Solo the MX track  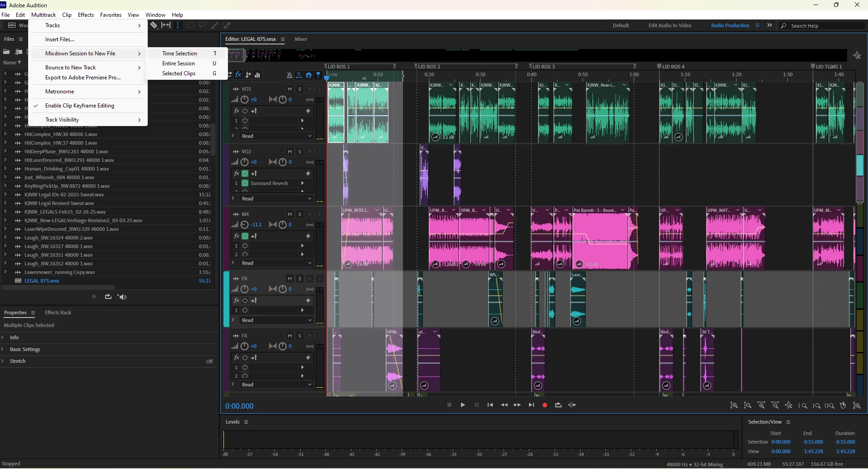click(x=300, y=214)
